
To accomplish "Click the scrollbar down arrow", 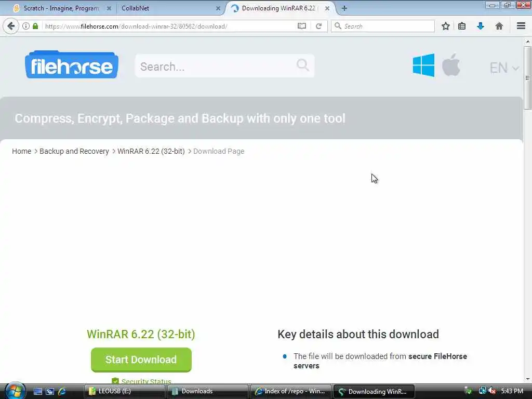I will coord(527,379).
